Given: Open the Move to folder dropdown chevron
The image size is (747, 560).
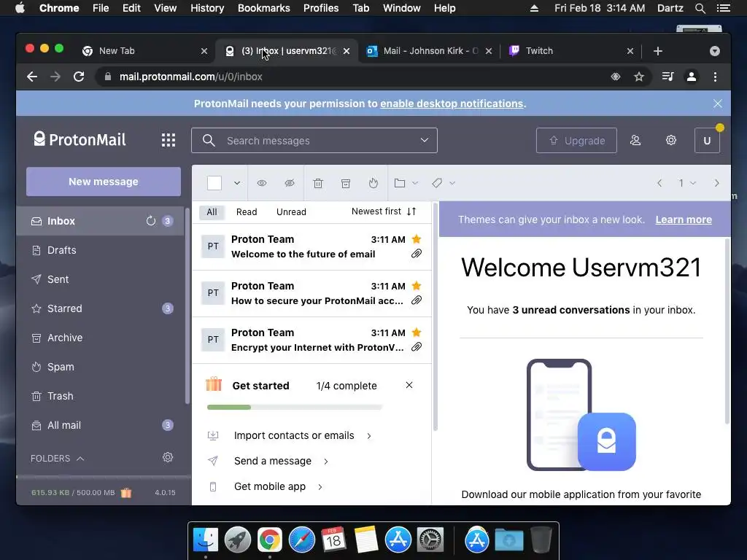Looking at the screenshot, I should [x=415, y=183].
